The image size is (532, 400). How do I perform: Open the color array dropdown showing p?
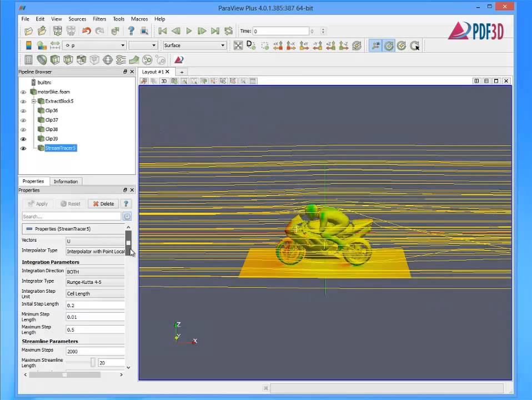94,46
